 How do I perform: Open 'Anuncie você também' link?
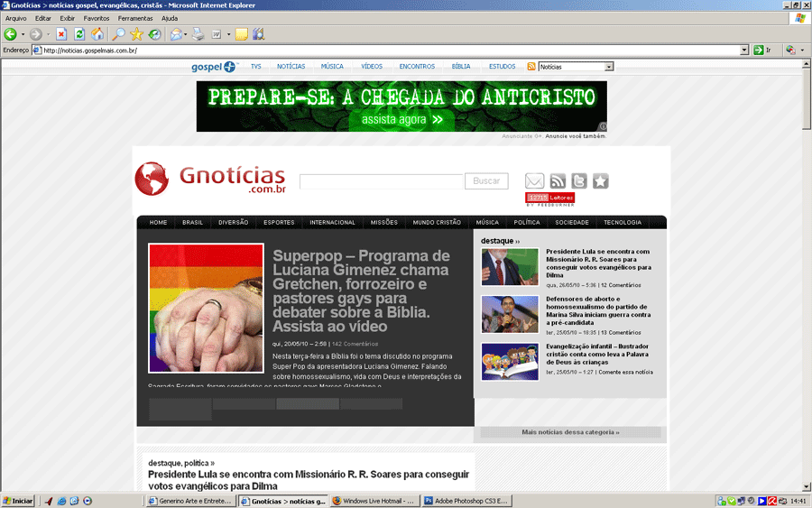(x=576, y=136)
